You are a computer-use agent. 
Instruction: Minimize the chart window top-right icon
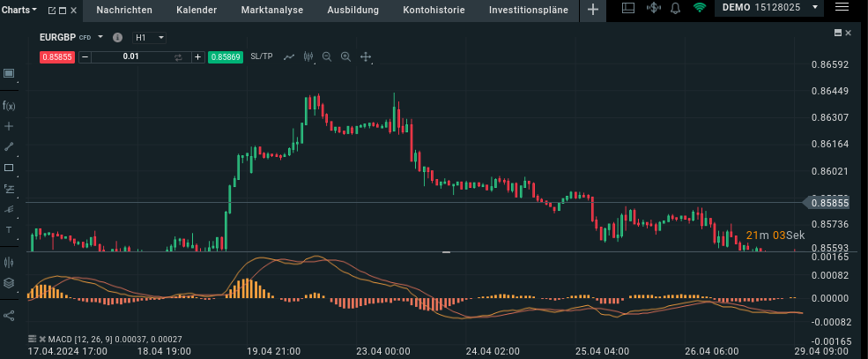click(x=838, y=34)
